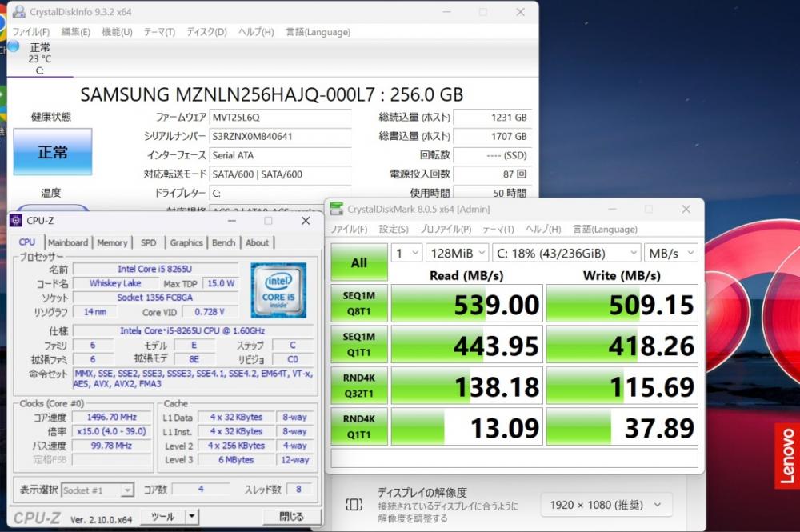Open the 1920 × 1080 resolution dropdown
This screenshot has height=532, width=800.
click(606, 505)
